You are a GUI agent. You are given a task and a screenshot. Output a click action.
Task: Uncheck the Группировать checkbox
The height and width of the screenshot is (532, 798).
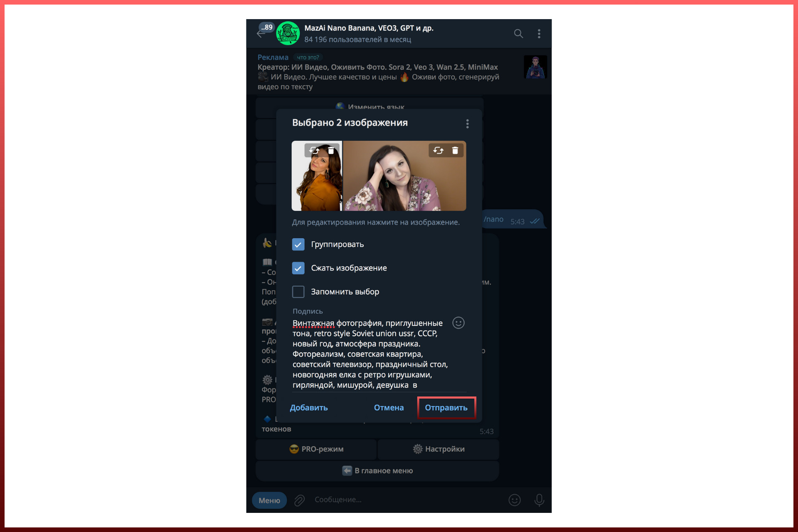click(298, 244)
